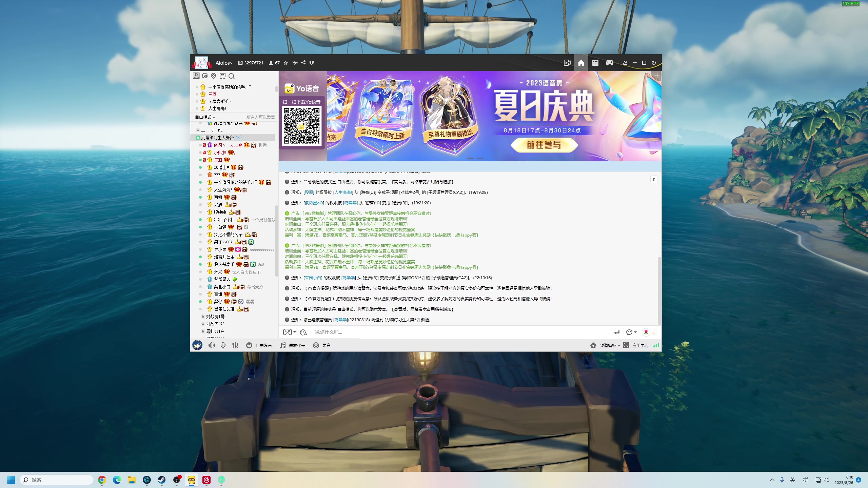Viewport: 868px width, 488px height.
Task: Click the send enter-arrow icon
Action: tap(617, 332)
